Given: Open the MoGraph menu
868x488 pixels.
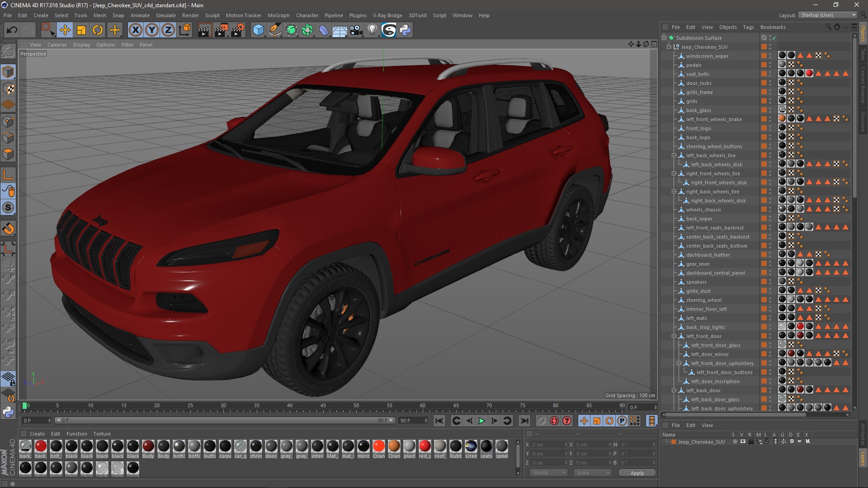Looking at the screenshot, I should (x=278, y=15).
